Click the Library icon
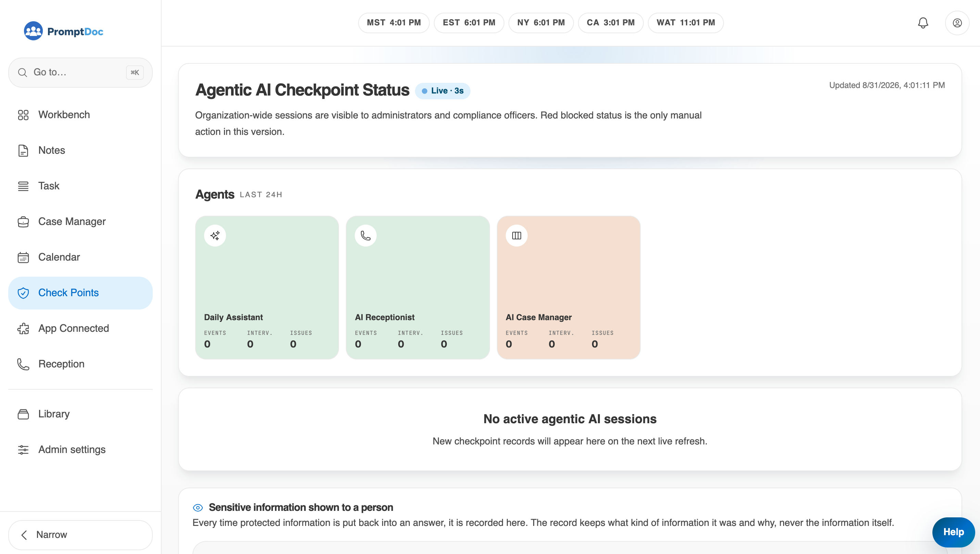980x554 pixels. click(23, 414)
